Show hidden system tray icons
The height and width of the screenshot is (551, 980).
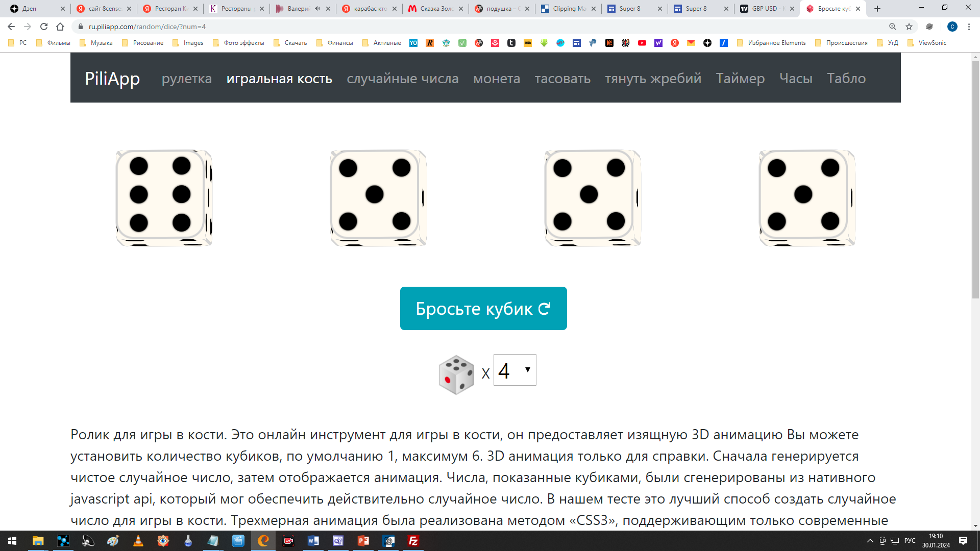870,541
